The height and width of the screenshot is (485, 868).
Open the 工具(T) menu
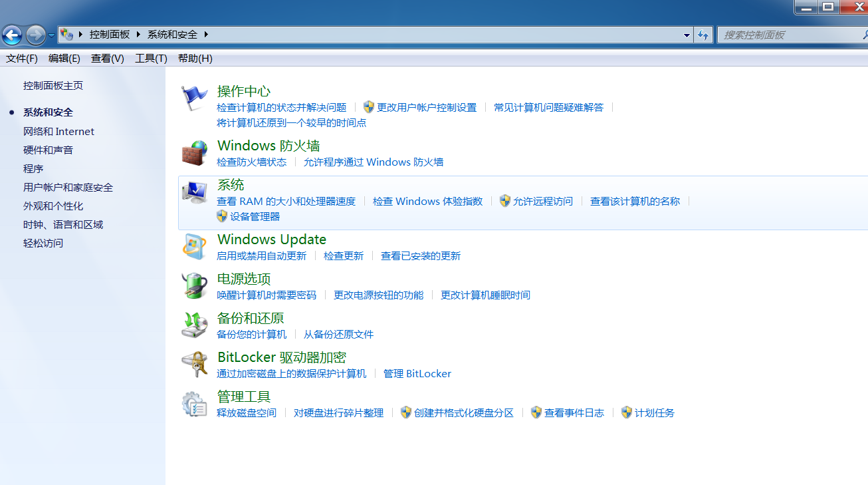(151, 59)
